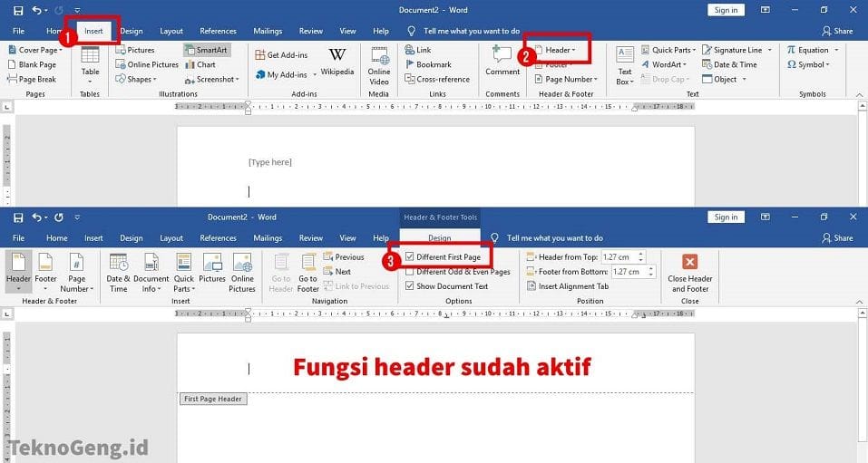868x463 pixels.
Task: Click the Go to Header button
Action: pos(280,272)
